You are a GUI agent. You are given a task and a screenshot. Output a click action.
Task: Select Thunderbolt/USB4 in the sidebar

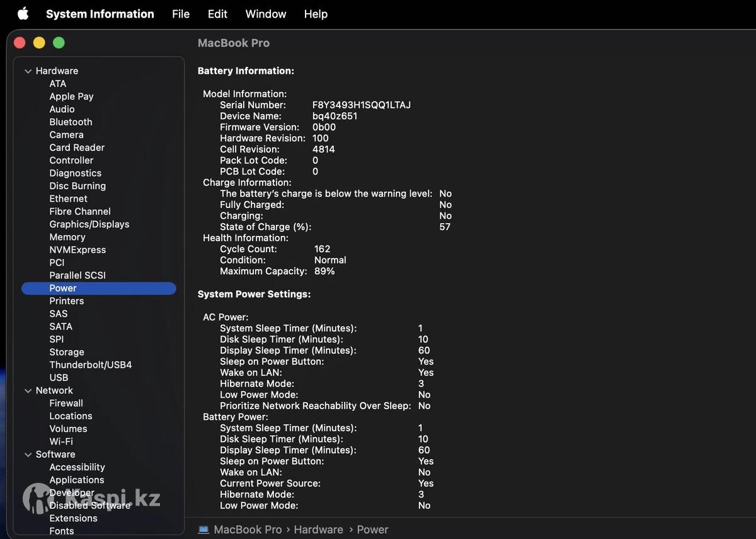click(x=91, y=365)
